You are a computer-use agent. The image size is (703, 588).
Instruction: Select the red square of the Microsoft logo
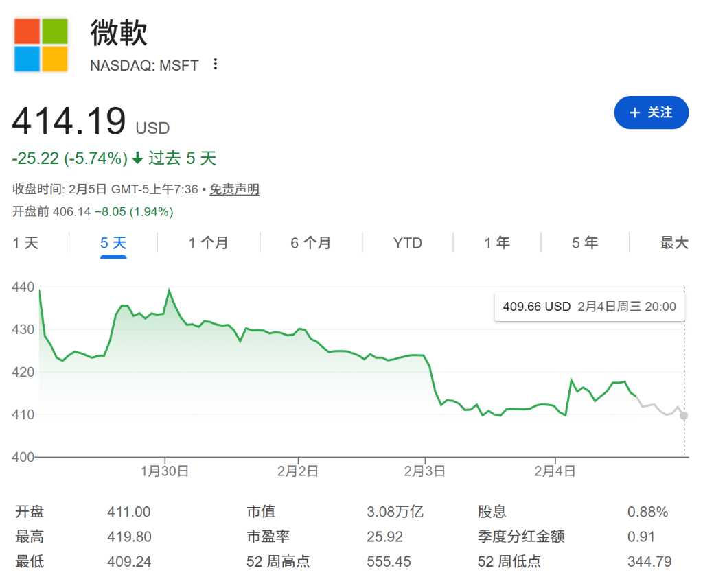tap(27, 31)
